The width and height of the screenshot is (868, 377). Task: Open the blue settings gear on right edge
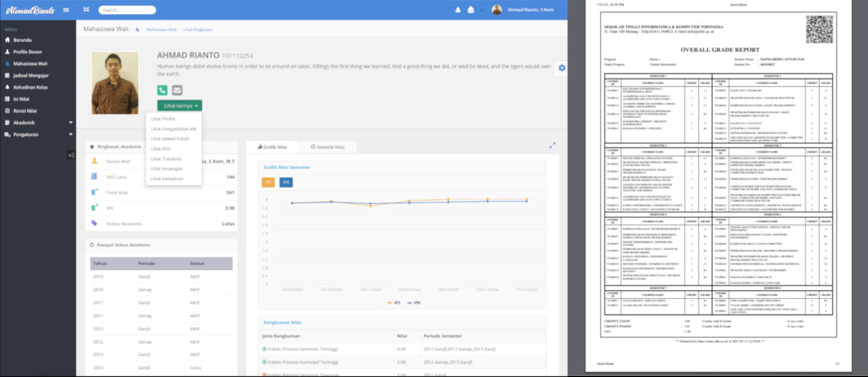coord(562,67)
